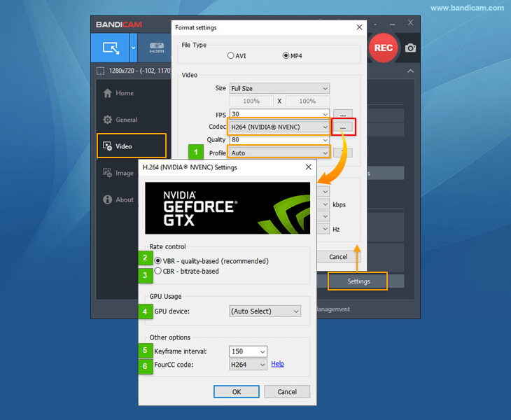This screenshot has width=511, height=420.
Task: Open the GPU device dropdown
Action: click(x=265, y=311)
